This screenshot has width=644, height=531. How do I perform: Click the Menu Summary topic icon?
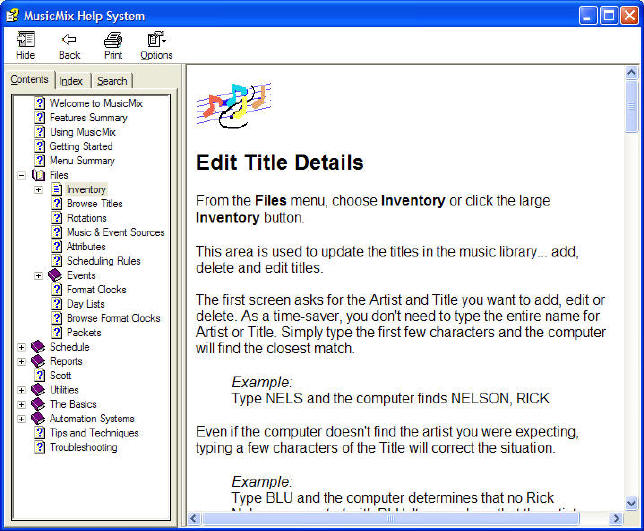[x=39, y=161]
